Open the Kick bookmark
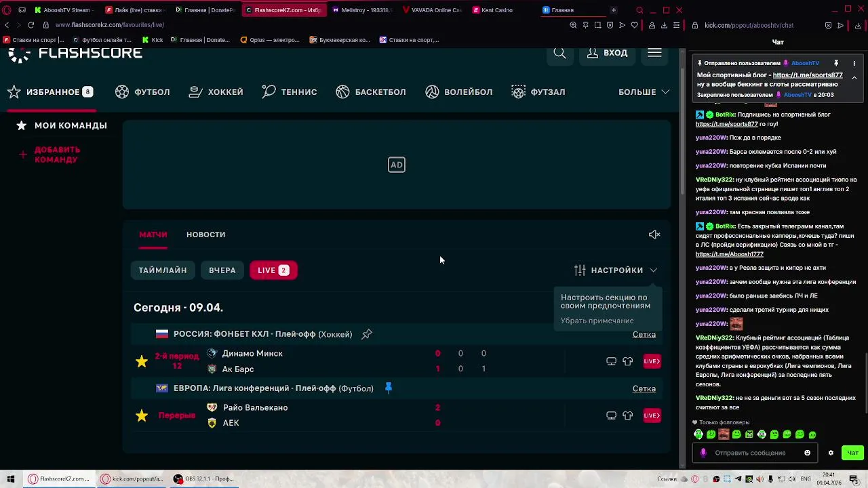The height and width of the screenshot is (488, 868). click(x=152, y=40)
